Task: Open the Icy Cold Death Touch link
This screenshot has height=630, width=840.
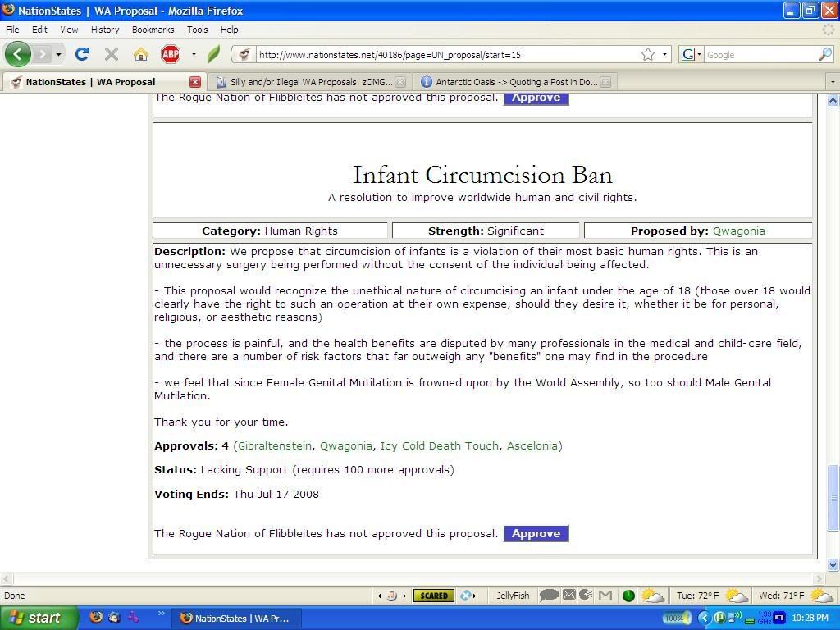Action: 439,446
